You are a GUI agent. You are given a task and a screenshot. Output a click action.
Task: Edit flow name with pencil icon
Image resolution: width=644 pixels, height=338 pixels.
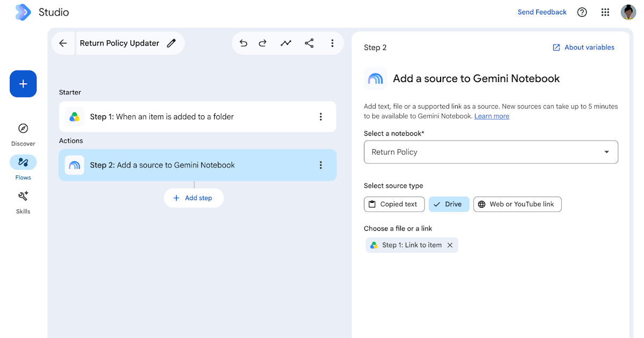(x=171, y=43)
